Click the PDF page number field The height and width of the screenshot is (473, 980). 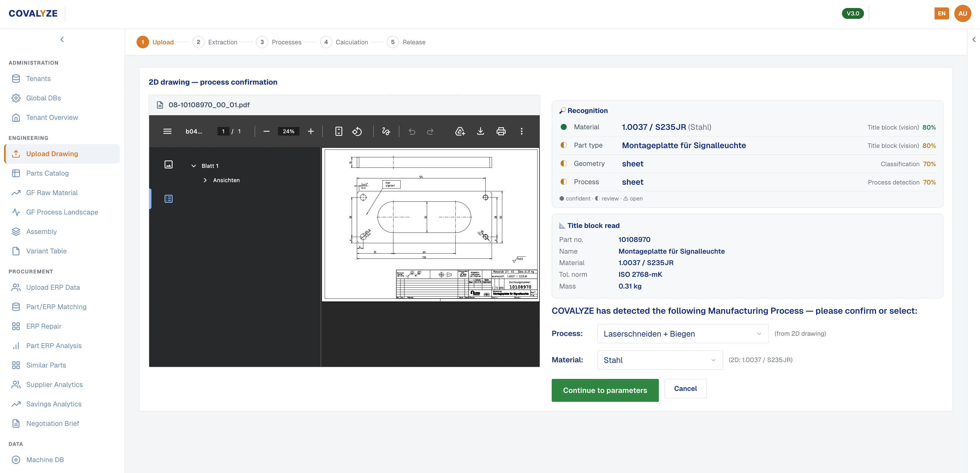[x=223, y=131]
